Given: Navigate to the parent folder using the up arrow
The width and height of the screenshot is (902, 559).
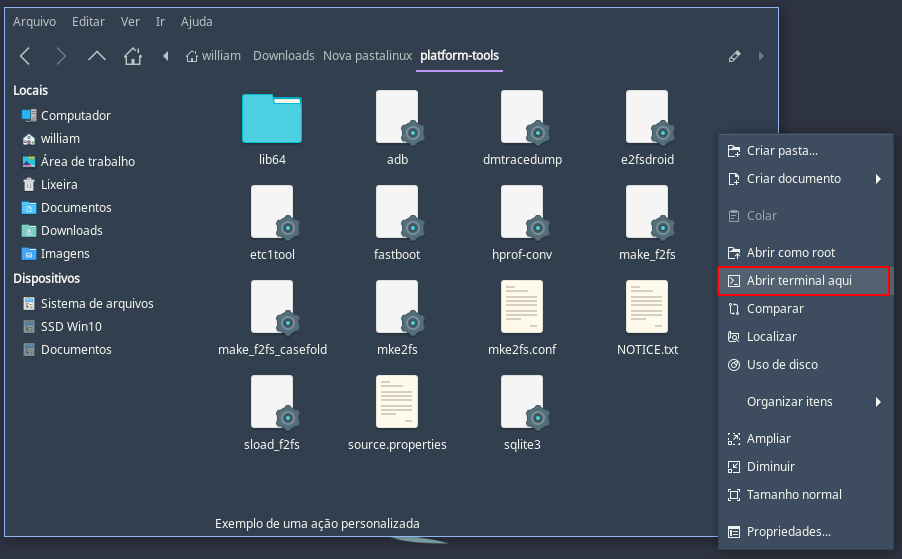Looking at the screenshot, I should (97, 56).
